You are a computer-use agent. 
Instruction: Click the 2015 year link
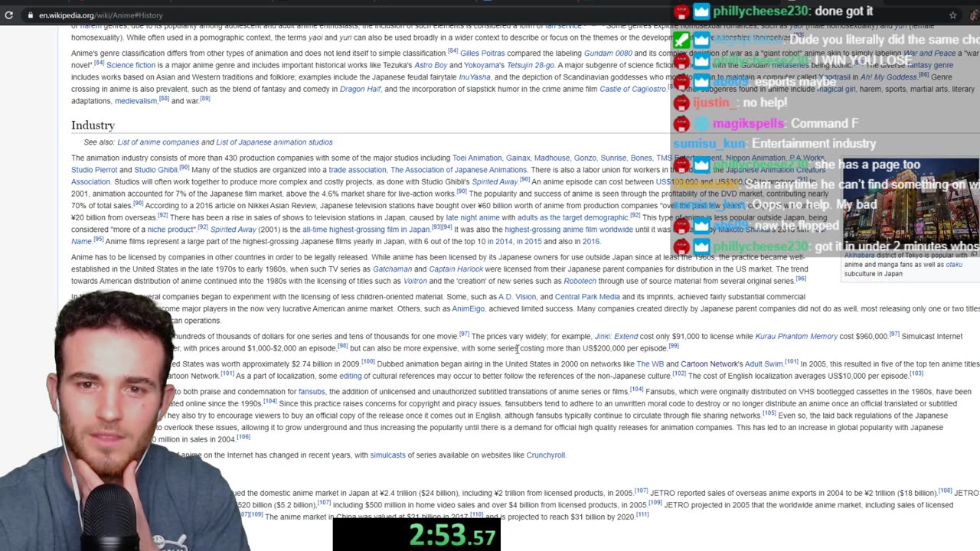click(528, 242)
